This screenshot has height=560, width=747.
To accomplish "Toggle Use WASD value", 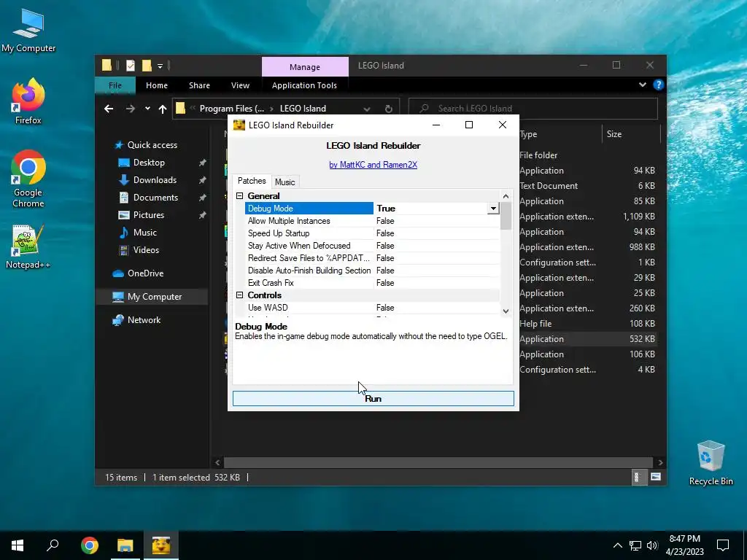I will [x=436, y=308].
